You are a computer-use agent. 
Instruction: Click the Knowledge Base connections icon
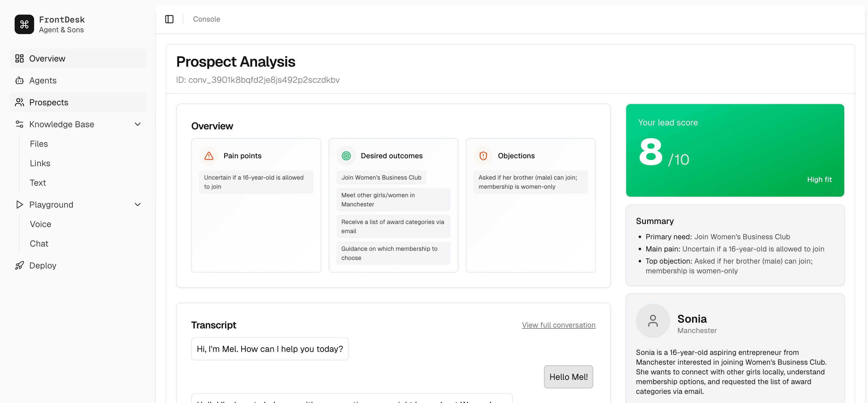click(19, 124)
